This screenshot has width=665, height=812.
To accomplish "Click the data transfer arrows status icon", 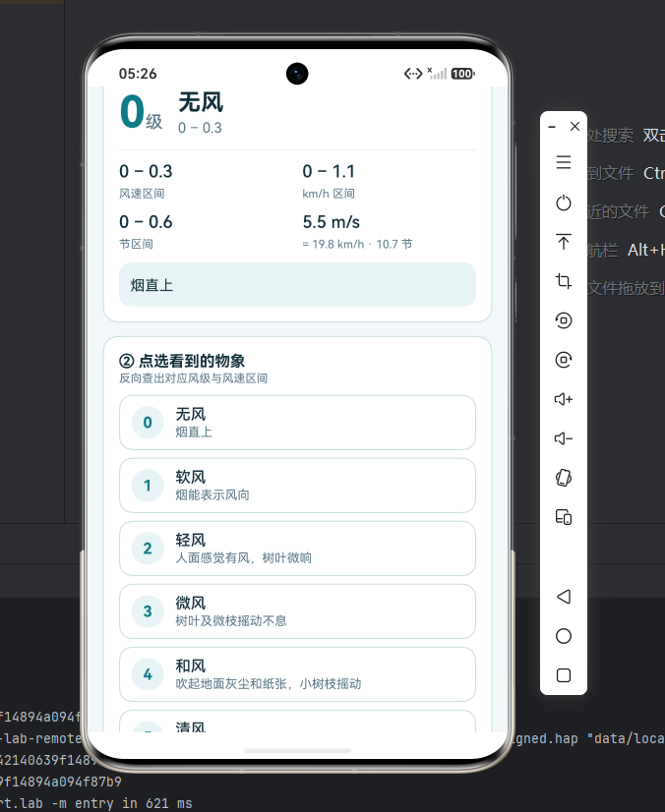I will pyautogui.click(x=413, y=74).
